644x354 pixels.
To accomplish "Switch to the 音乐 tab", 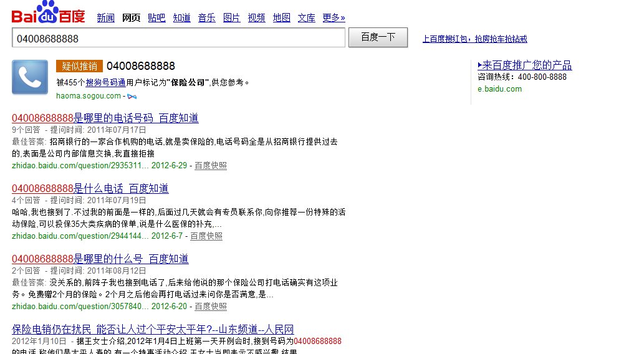I will pos(206,17).
